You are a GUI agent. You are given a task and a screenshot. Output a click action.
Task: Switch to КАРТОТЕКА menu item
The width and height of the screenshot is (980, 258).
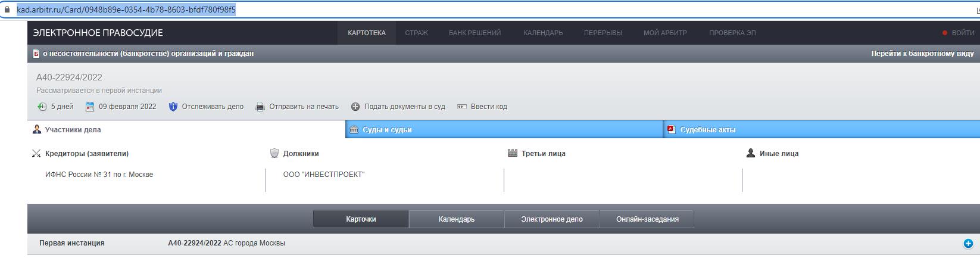[367, 33]
